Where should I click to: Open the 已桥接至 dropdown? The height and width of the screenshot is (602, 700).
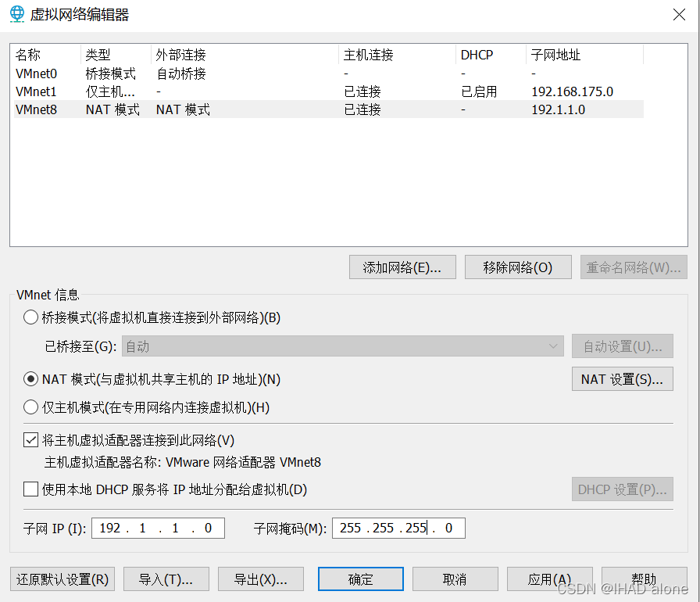pyautogui.click(x=342, y=346)
